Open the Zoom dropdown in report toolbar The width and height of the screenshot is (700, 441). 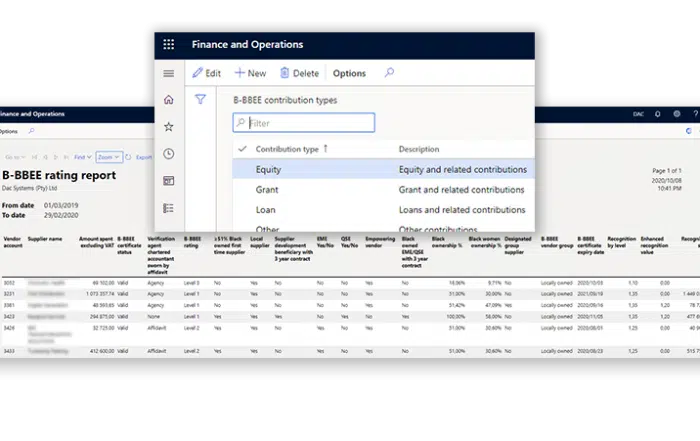[109, 157]
